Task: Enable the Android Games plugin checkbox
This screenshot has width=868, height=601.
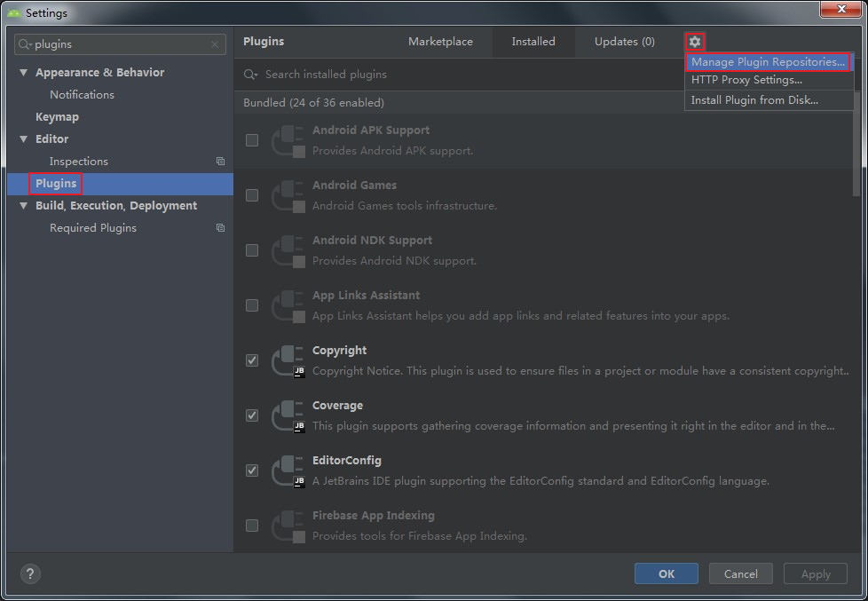Action: [x=252, y=195]
